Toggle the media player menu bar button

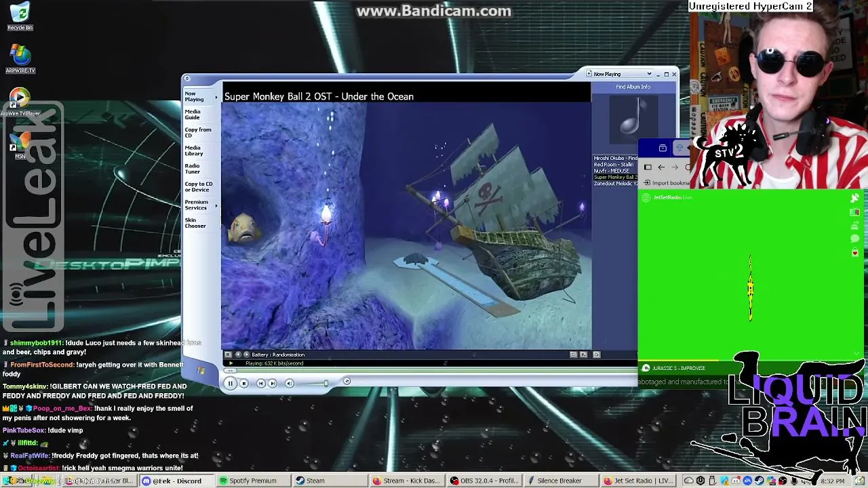tap(187, 79)
